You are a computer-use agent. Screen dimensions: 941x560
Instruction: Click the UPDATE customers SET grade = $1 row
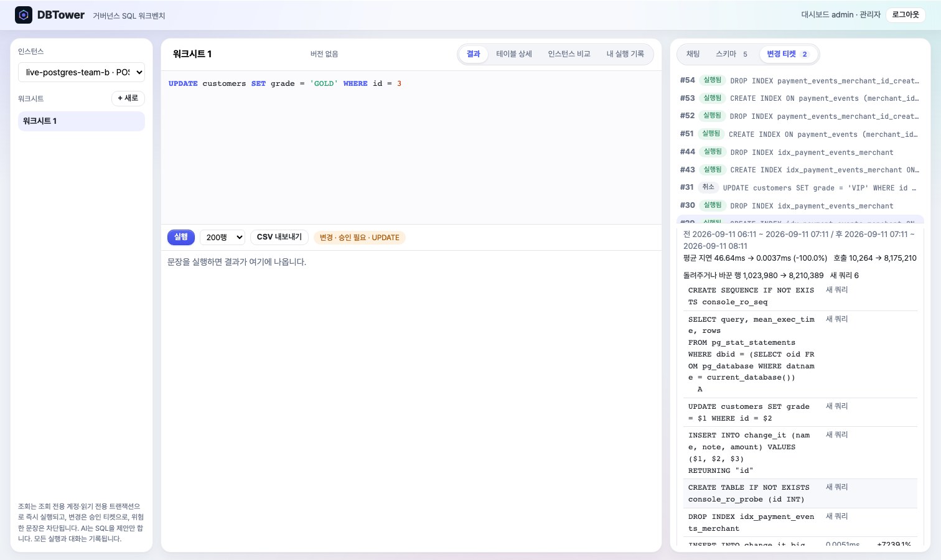coord(800,413)
